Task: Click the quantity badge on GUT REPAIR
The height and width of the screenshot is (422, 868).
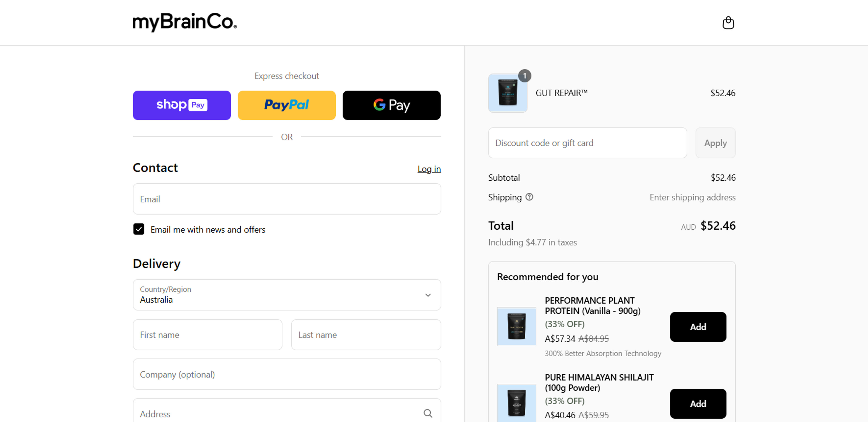Action: coord(524,76)
